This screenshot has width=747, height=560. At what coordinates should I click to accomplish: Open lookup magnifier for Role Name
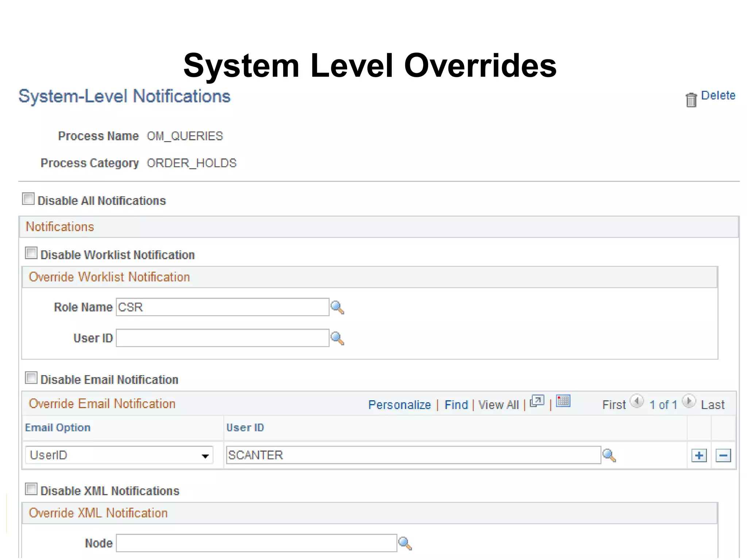337,307
